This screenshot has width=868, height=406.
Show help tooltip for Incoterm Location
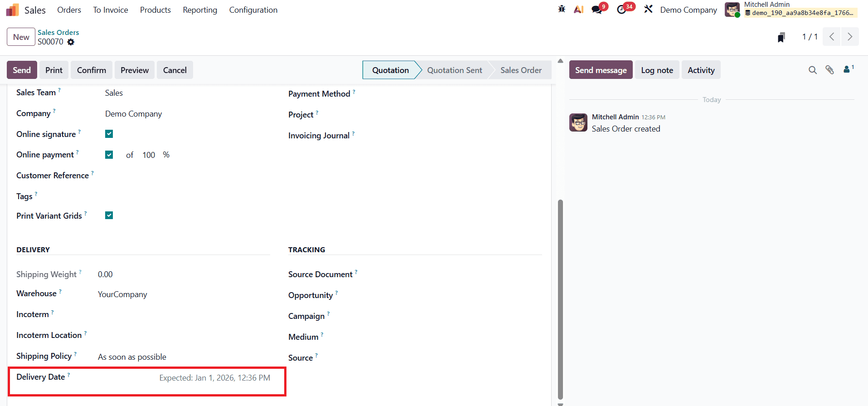click(85, 333)
